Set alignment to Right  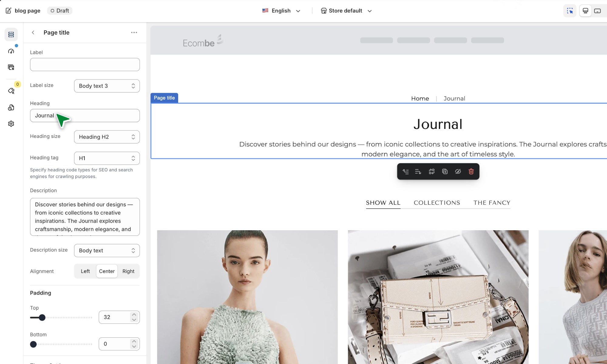(x=128, y=271)
